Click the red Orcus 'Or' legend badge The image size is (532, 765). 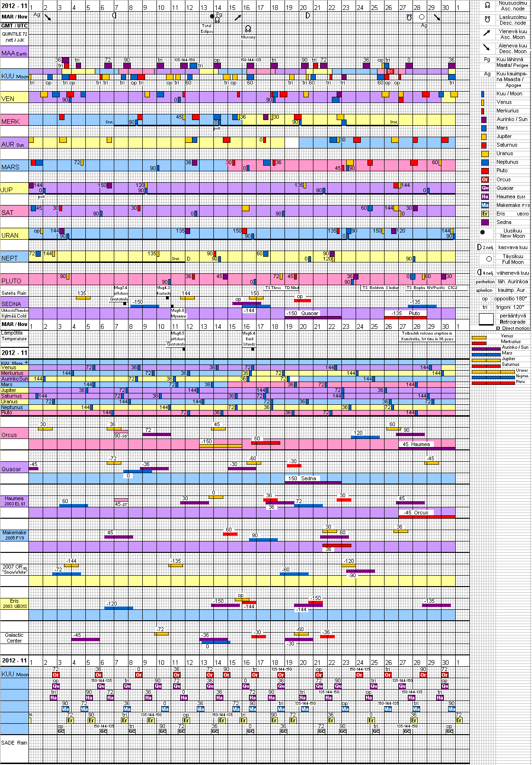click(x=485, y=179)
